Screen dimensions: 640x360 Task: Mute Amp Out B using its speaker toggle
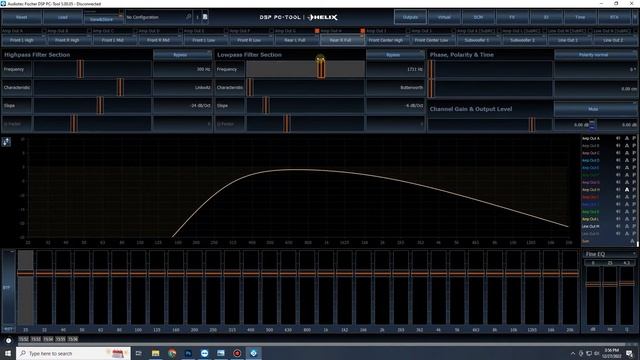click(x=618, y=146)
